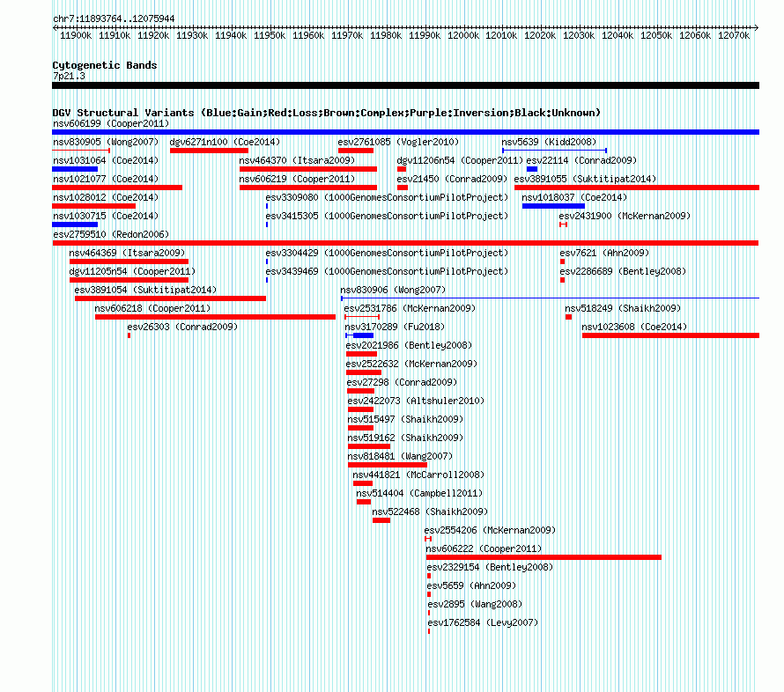Open esv21450 (Conrad2009) label
This screenshot has width=784, height=692.
pyautogui.click(x=452, y=179)
